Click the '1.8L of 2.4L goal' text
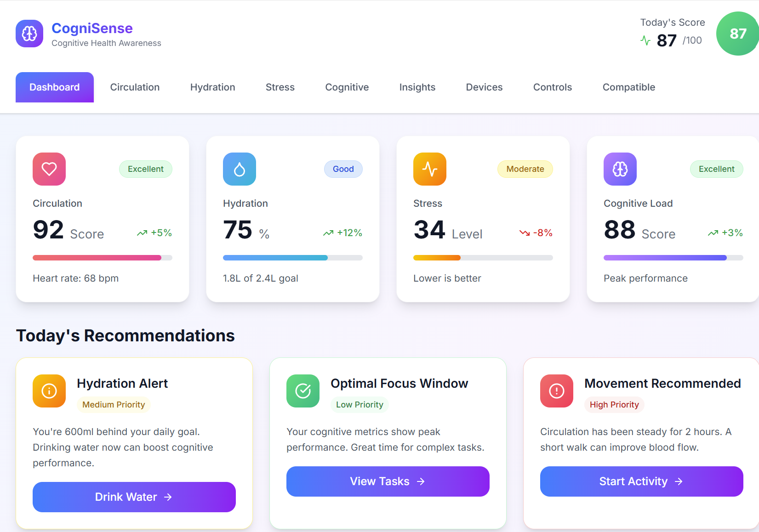 (261, 278)
